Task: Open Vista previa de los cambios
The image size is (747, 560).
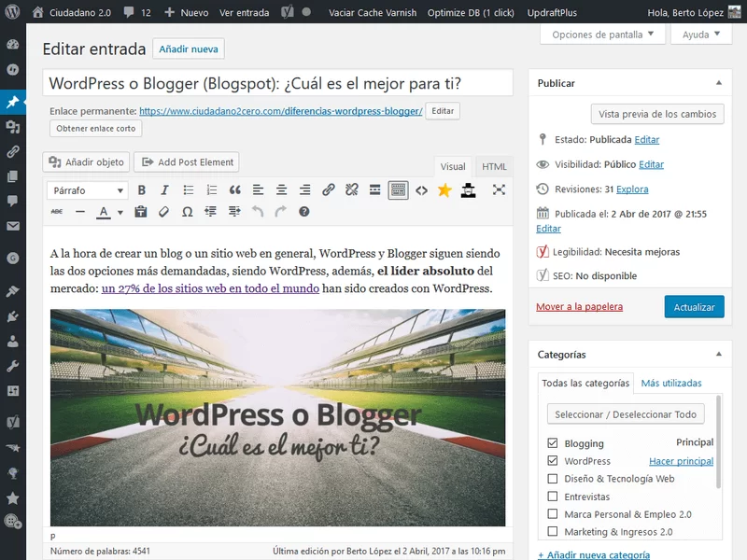Action: point(657,114)
